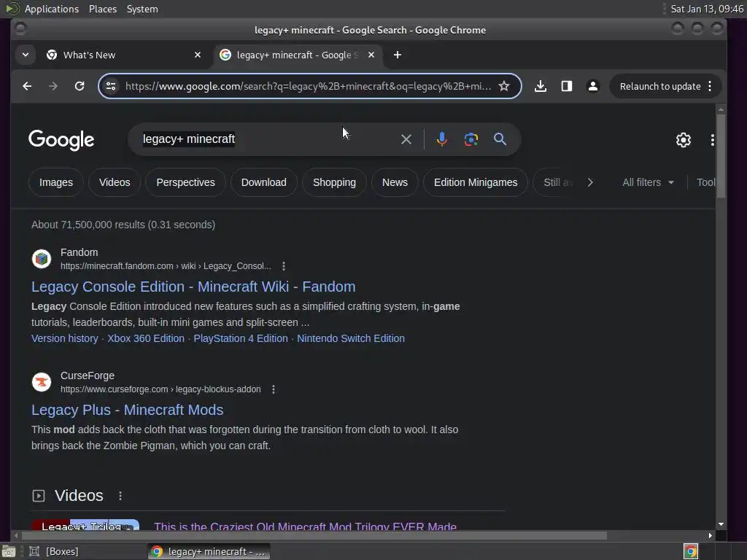Select the Download filter chip

[263, 182]
